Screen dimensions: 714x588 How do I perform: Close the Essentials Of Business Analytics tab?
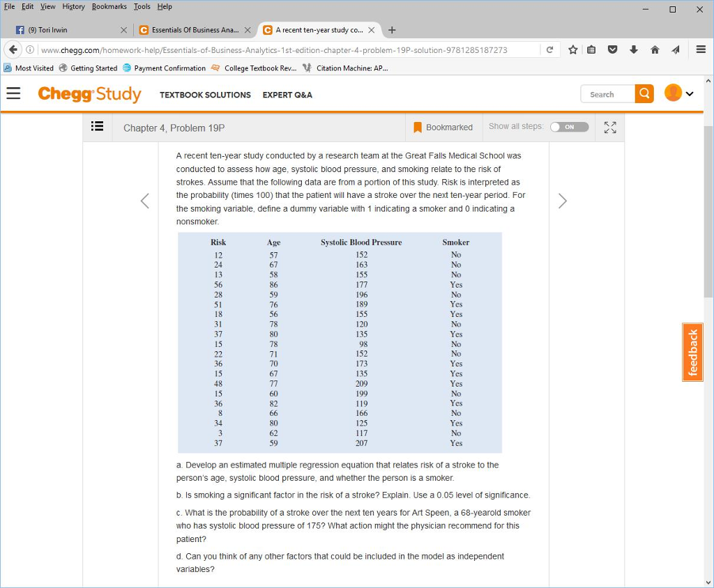[248, 30]
